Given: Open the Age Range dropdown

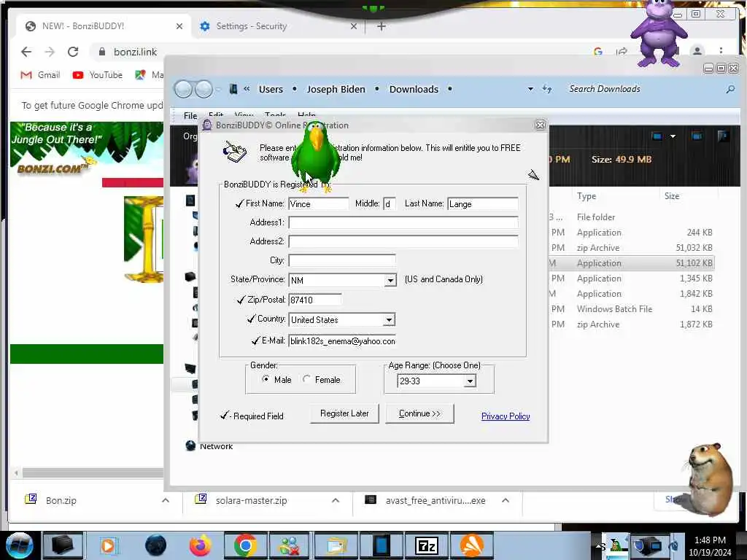Looking at the screenshot, I should (470, 381).
